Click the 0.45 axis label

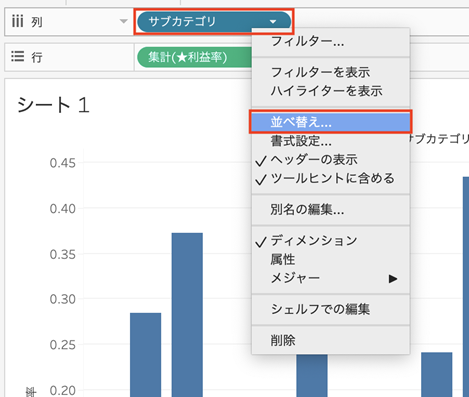tap(62, 163)
